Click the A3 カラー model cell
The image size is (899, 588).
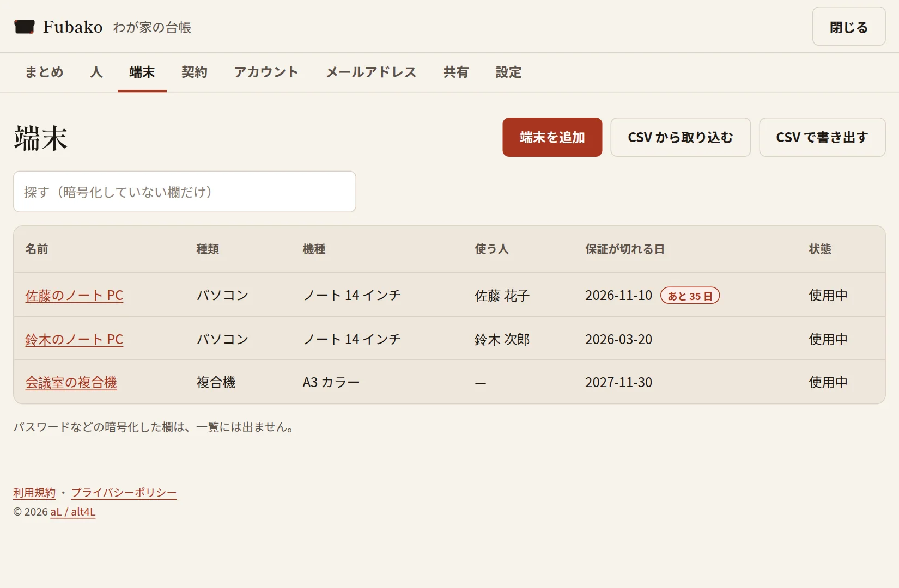pyautogui.click(x=331, y=382)
